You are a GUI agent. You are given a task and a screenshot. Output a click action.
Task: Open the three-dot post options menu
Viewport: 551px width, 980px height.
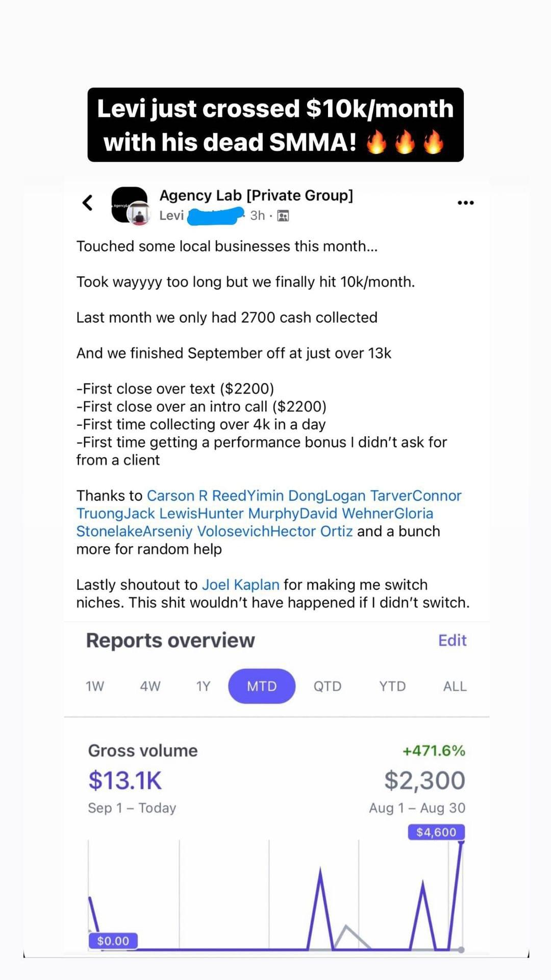coord(465,203)
